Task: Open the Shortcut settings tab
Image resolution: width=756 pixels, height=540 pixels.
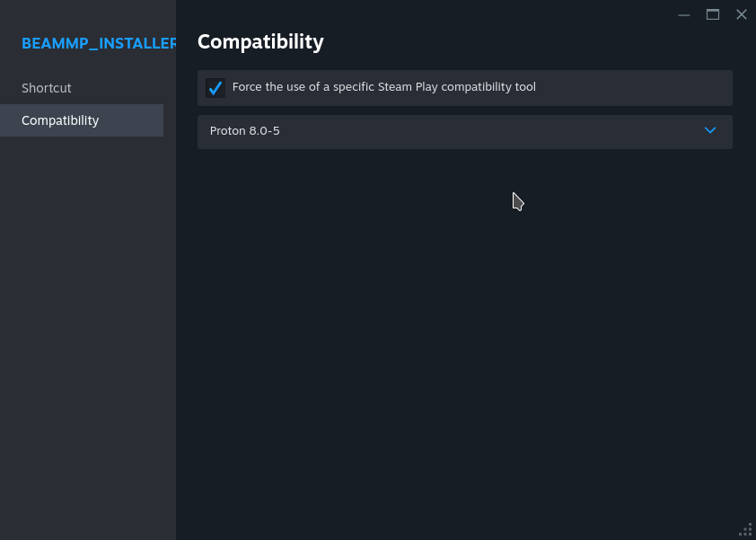Action: click(47, 88)
